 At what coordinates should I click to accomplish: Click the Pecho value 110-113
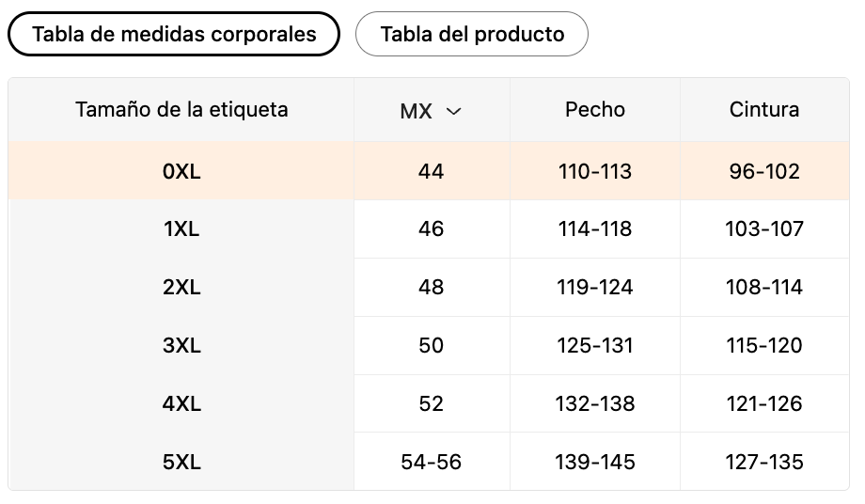point(594,171)
